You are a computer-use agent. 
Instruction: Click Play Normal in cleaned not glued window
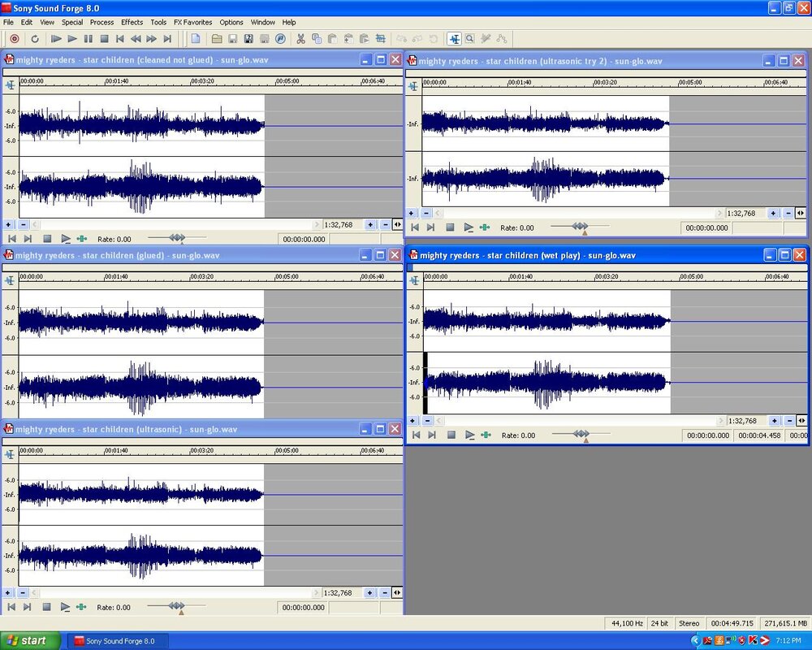click(x=65, y=239)
